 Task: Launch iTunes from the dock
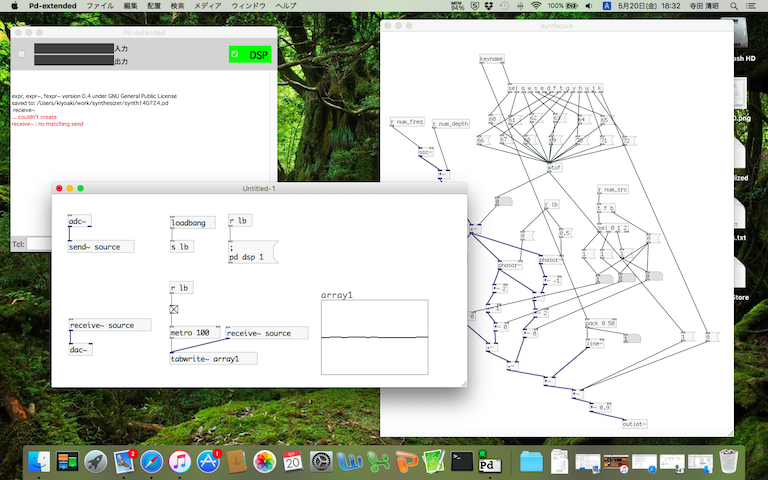click(180, 461)
